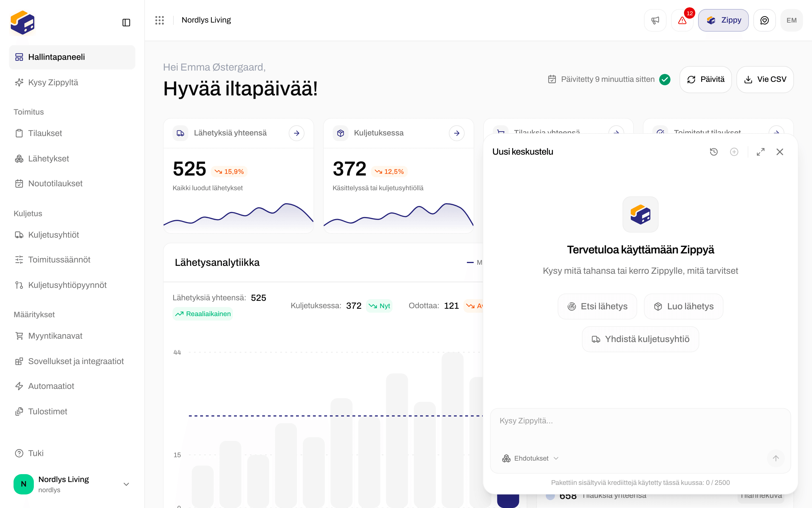Click the company logo in sidebar
Screen dimensions: 812x508
23,23
